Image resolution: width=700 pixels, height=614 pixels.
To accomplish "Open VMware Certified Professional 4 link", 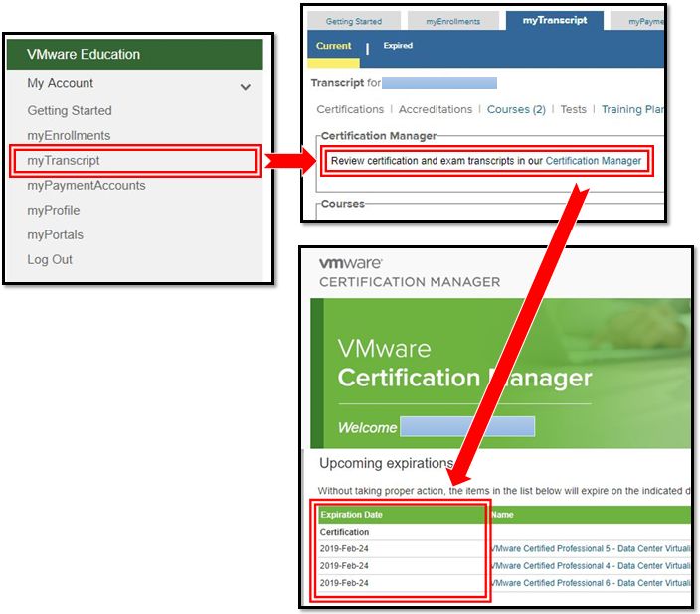I will coord(591,565).
